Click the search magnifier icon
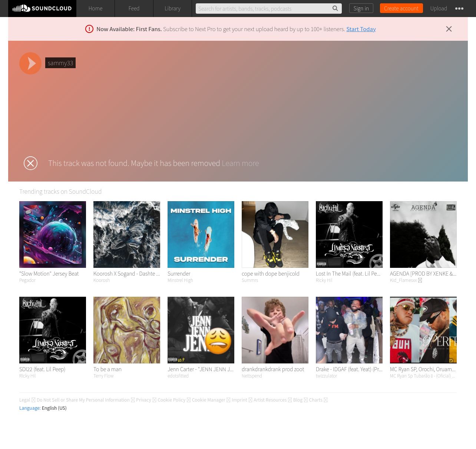Screen dimensions: 476x449 pos(335,8)
